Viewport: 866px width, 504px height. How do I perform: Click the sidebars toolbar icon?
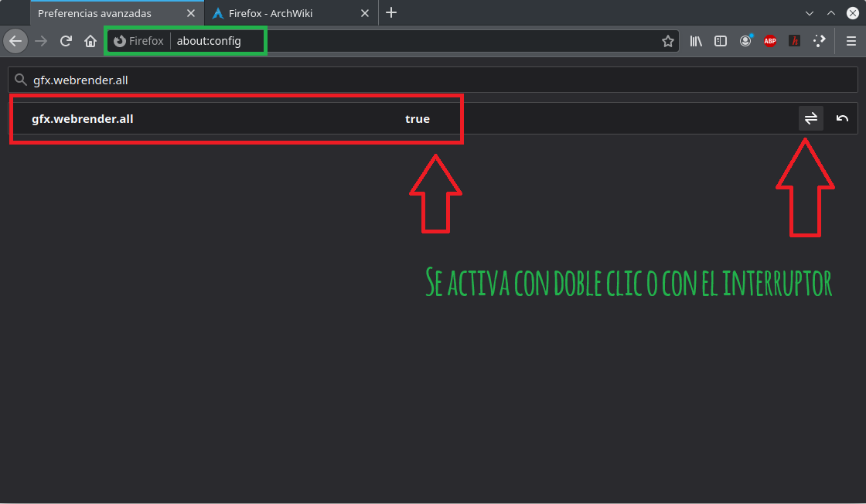(x=720, y=41)
